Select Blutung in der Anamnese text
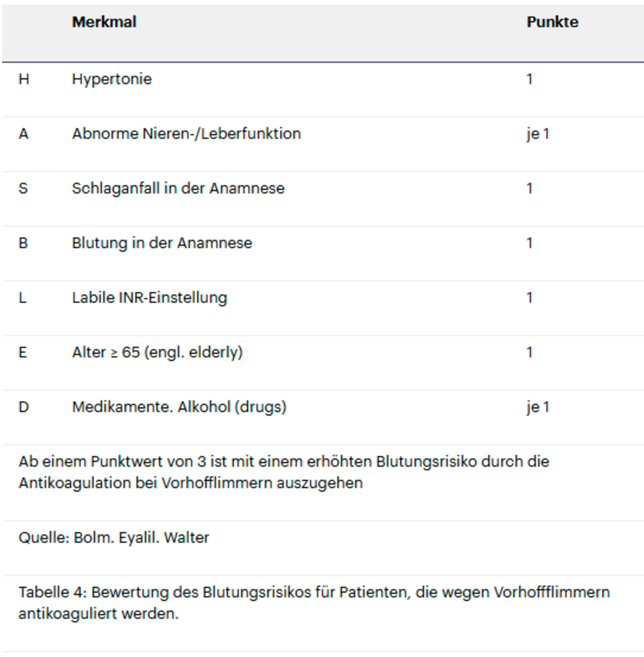This screenshot has height=657, width=644. coord(162,243)
